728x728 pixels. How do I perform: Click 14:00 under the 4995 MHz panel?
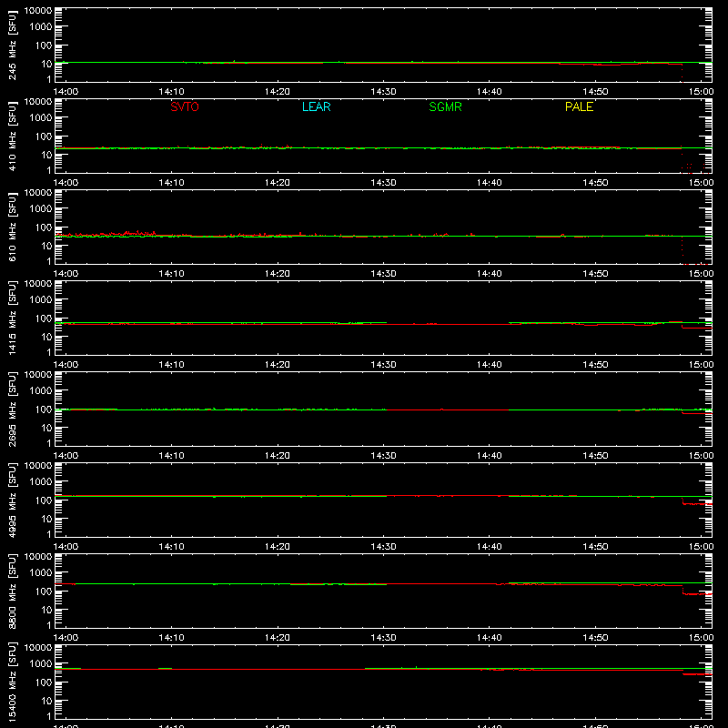66,547
